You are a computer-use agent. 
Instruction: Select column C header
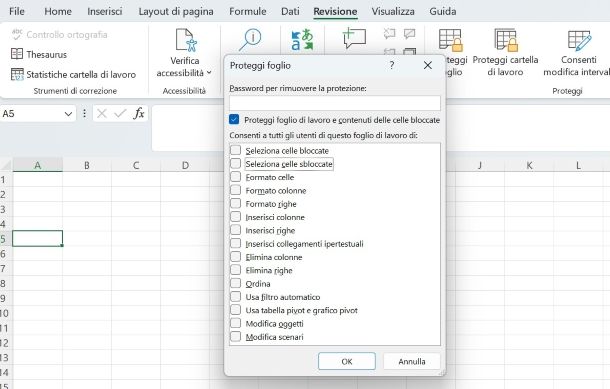tap(136, 165)
